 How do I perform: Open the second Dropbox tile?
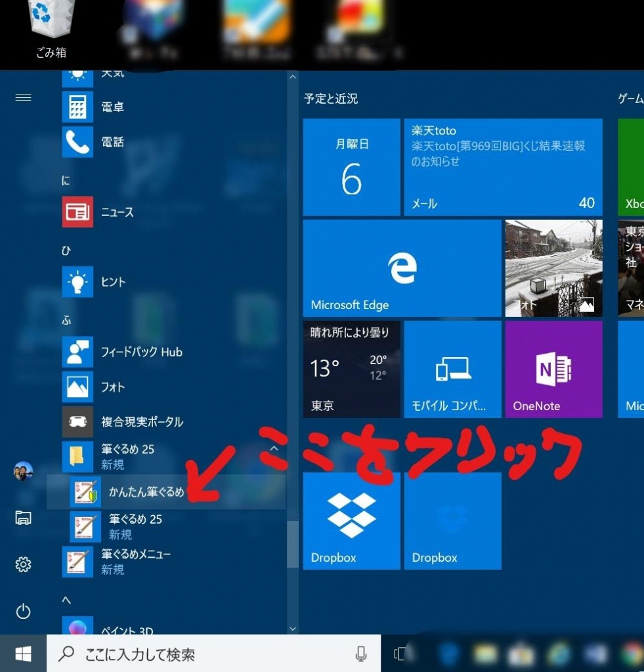click(453, 521)
